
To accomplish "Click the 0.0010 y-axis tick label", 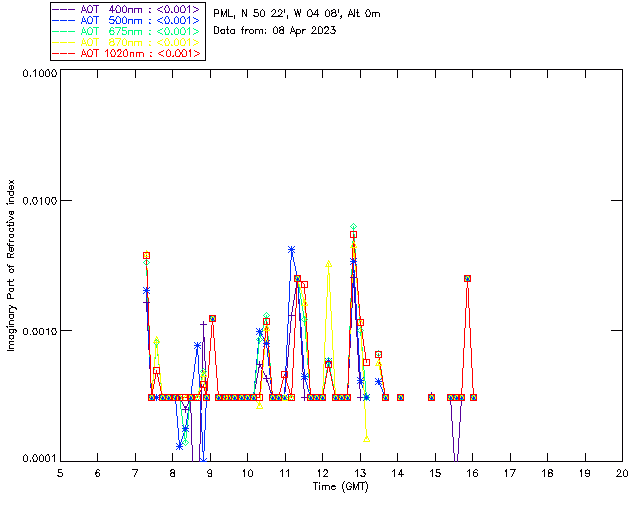I will (x=39, y=331).
